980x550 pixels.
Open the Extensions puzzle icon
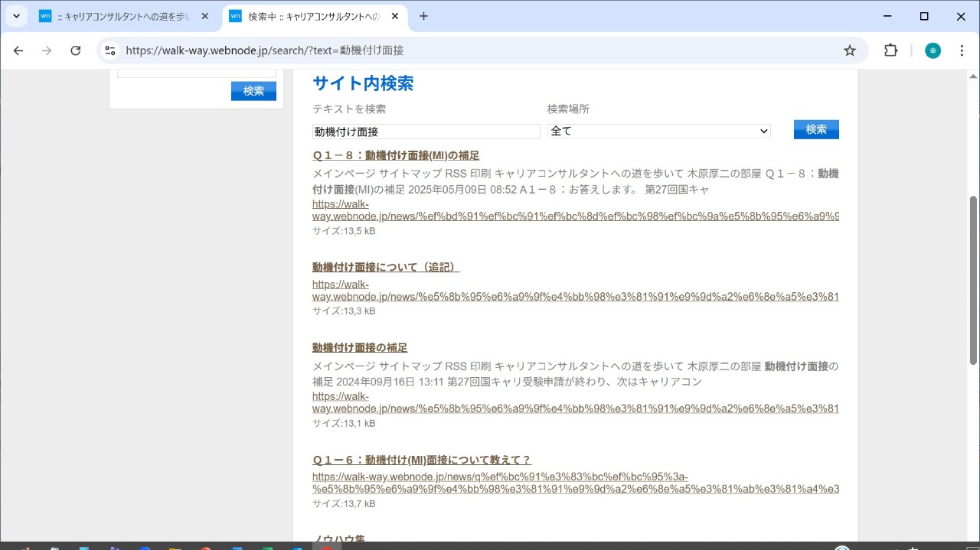pyautogui.click(x=890, y=50)
